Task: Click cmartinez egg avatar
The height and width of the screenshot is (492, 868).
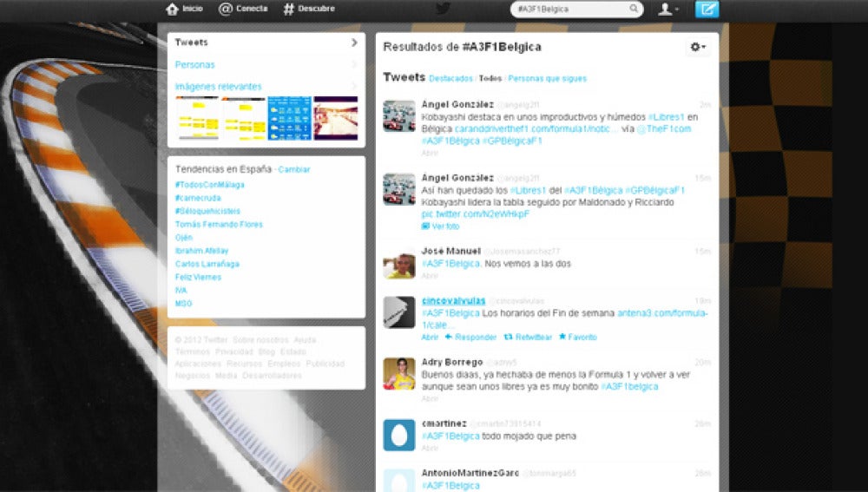Action: point(399,435)
